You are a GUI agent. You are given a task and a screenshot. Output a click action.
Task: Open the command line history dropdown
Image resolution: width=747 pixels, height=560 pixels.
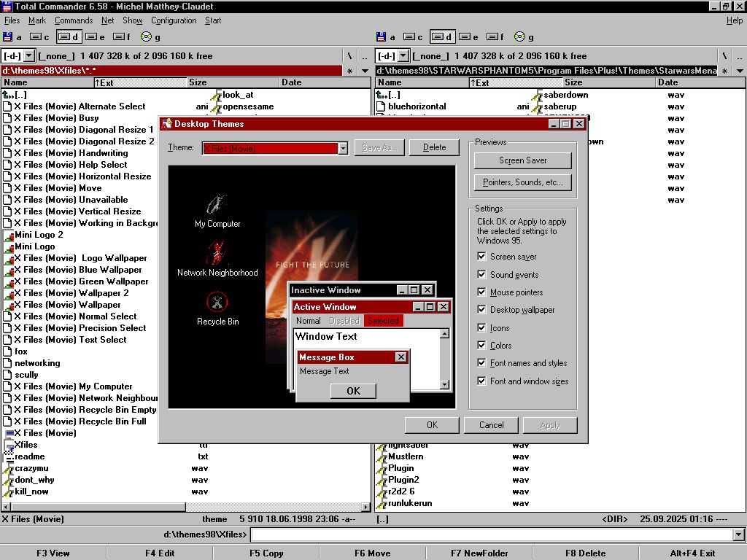739,535
